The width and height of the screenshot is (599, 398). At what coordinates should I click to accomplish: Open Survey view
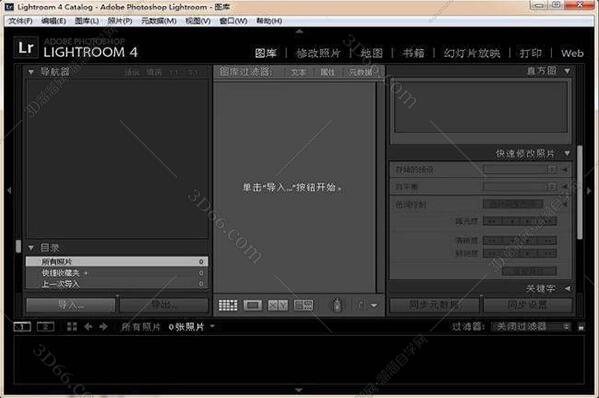(303, 305)
